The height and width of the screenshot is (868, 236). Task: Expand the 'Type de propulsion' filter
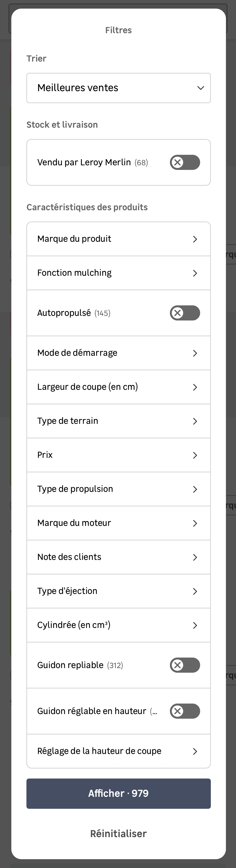(x=119, y=489)
